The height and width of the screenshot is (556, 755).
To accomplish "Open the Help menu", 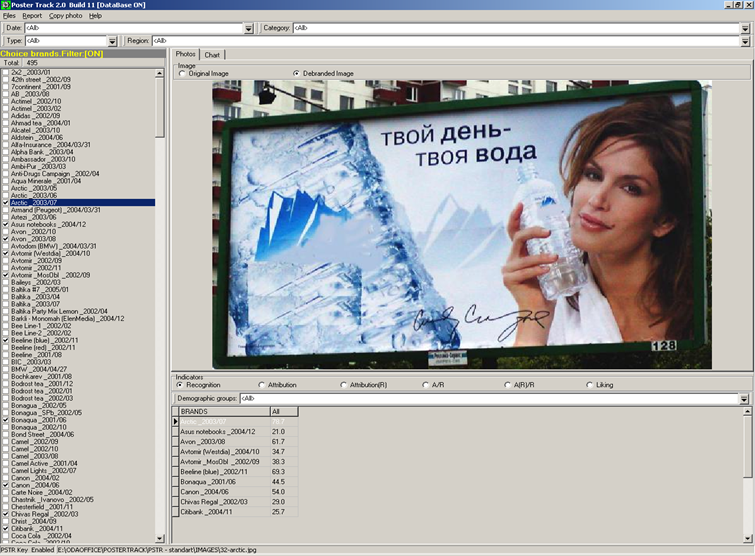I will (x=95, y=16).
